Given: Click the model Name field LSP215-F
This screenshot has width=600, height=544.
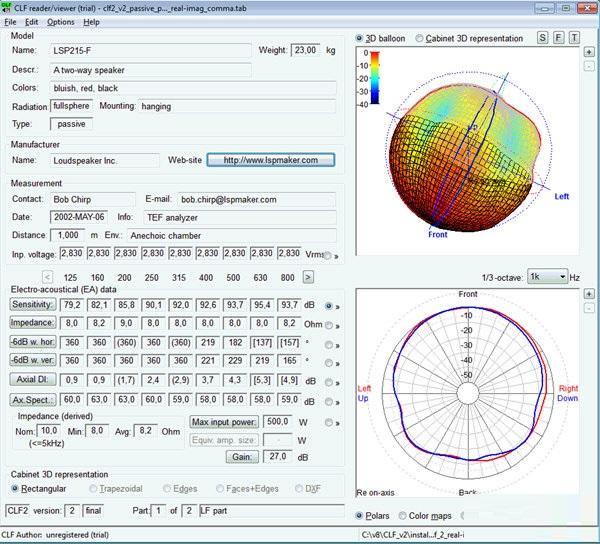Looking at the screenshot, I should [x=150, y=50].
